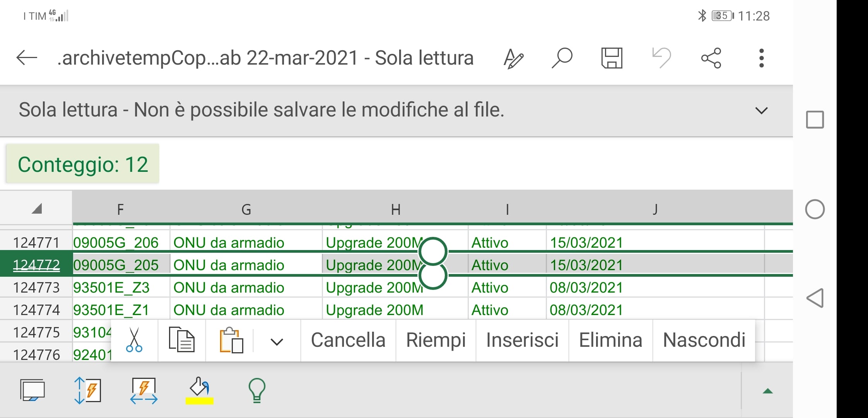Choose Nascondi to hide the row

click(704, 340)
